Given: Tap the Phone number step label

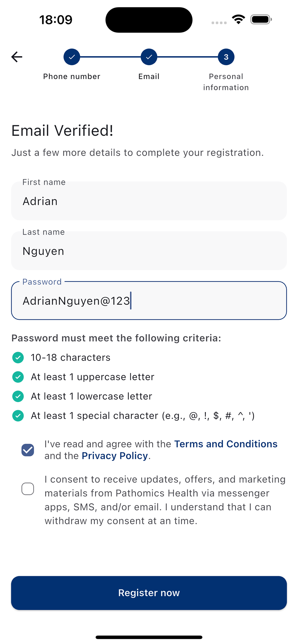Looking at the screenshot, I should (x=72, y=77).
